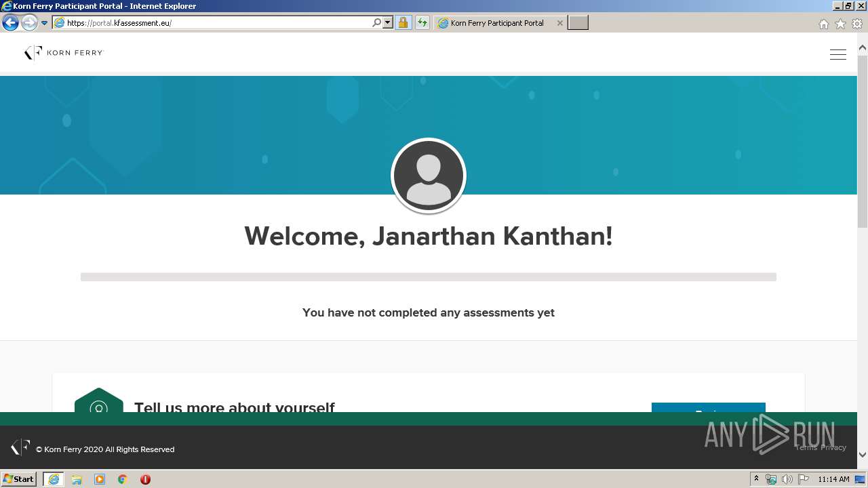Click the taskbar clock 11:14 AM
Screen dimensions: 868x488
click(833, 479)
